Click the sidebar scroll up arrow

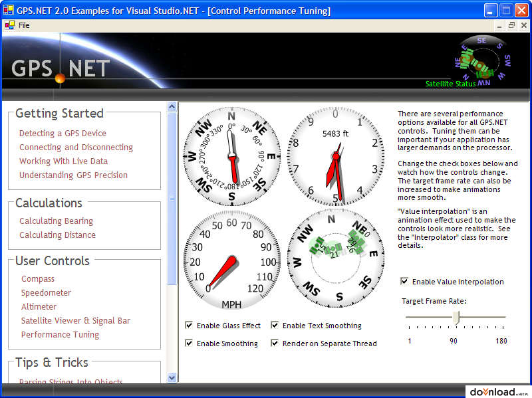[172, 107]
